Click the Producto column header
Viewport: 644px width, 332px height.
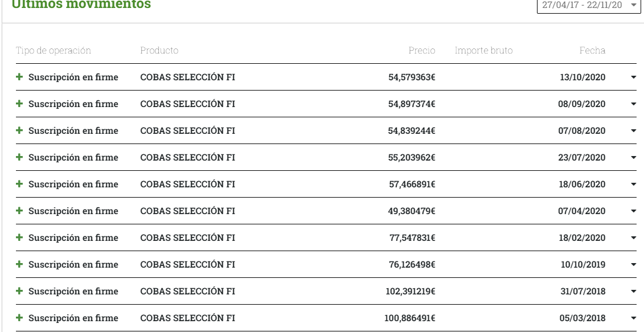[159, 51]
